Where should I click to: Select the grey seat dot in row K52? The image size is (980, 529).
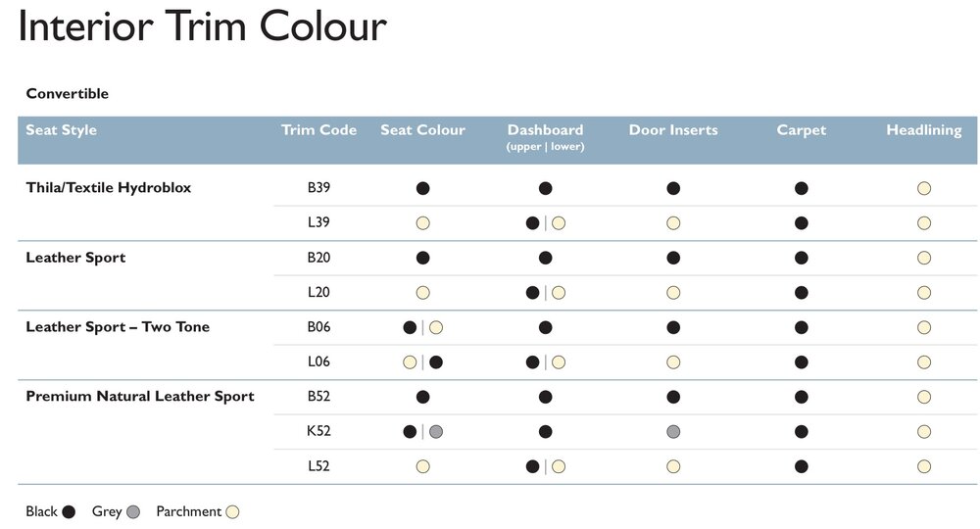(436, 432)
